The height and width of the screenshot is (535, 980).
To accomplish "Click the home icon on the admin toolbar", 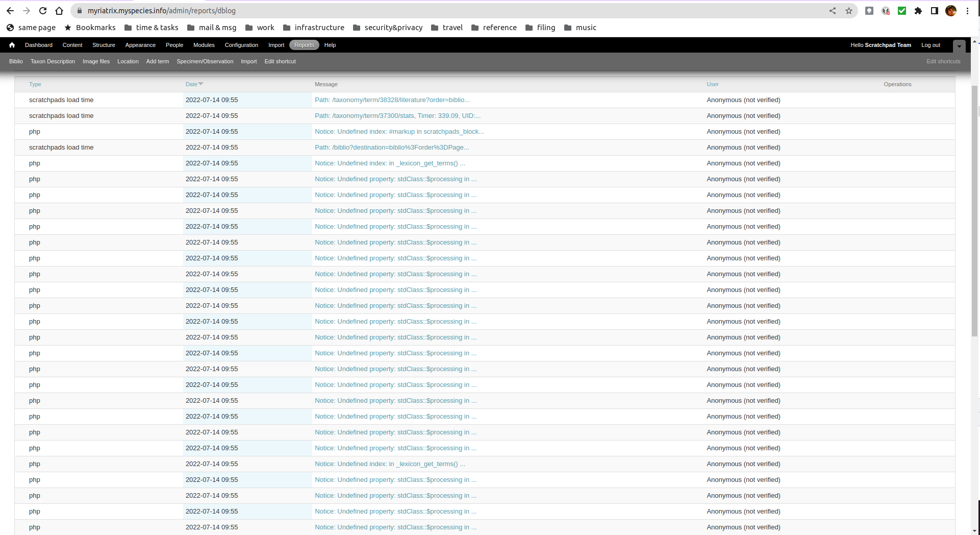I will 12,45.
